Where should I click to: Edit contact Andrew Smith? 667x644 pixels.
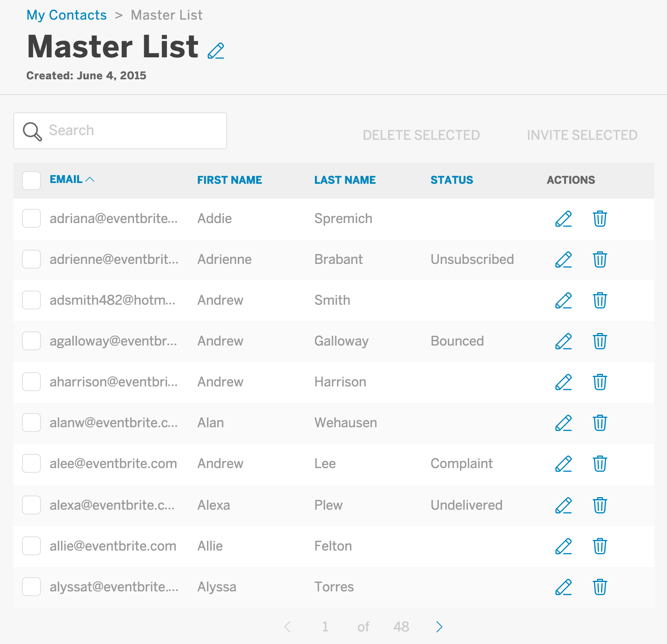pyautogui.click(x=563, y=300)
